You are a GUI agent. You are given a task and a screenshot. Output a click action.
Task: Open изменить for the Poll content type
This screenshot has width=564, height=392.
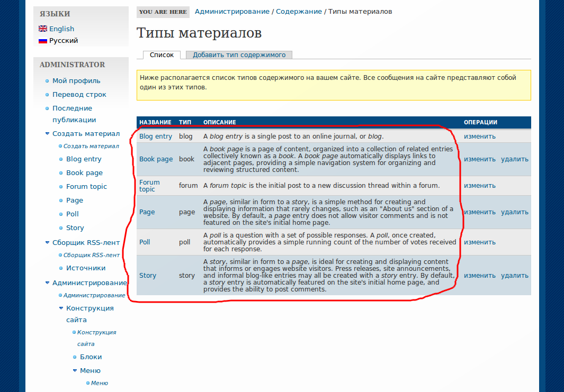479,242
